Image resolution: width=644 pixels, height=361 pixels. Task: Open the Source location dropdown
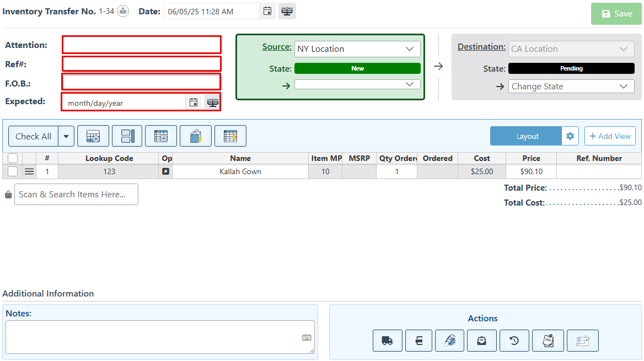tap(357, 49)
